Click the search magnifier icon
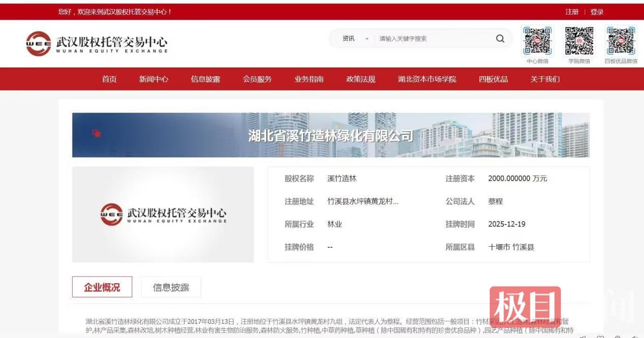 click(500, 39)
